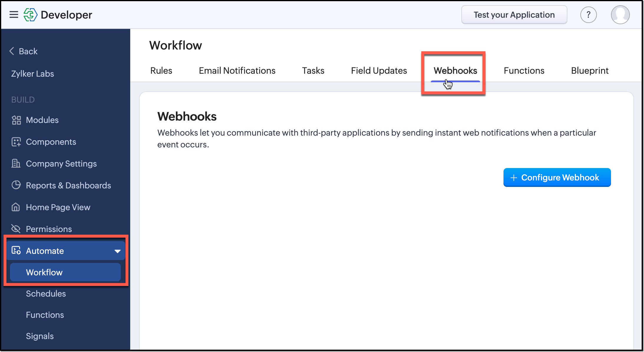Open the user profile avatar

pyautogui.click(x=620, y=15)
